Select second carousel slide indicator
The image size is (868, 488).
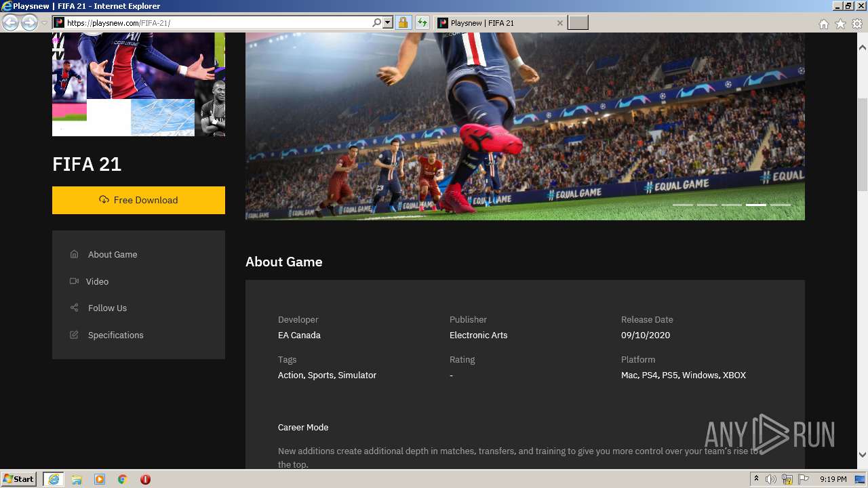pos(707,205)
